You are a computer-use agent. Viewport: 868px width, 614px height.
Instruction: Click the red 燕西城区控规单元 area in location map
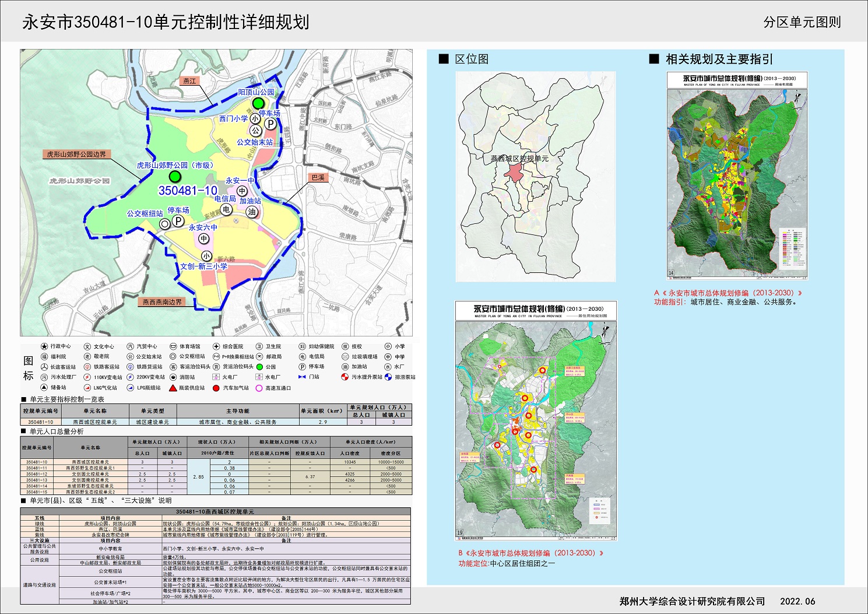click(x=514, y=171)
